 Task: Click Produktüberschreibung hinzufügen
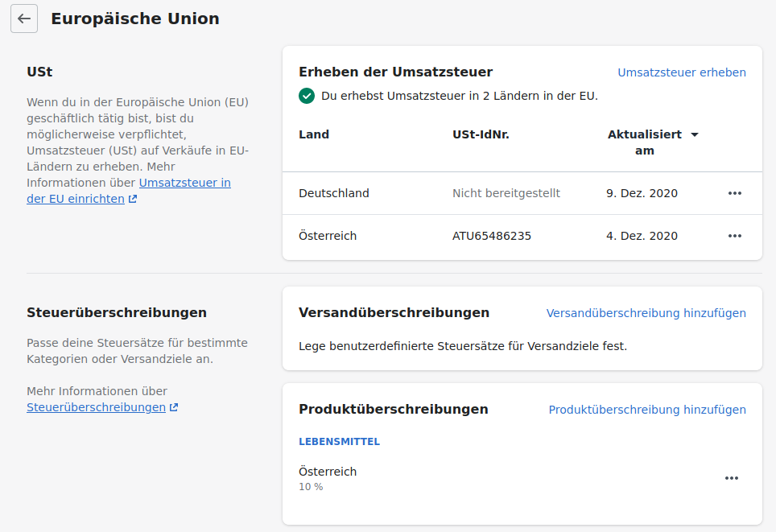pos(646,410)
